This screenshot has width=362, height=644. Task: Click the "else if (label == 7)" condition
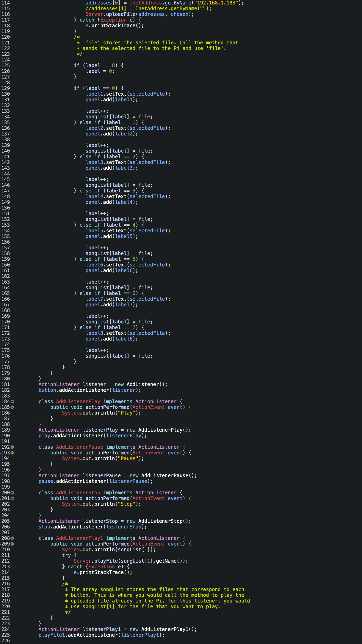pos(109,327)
